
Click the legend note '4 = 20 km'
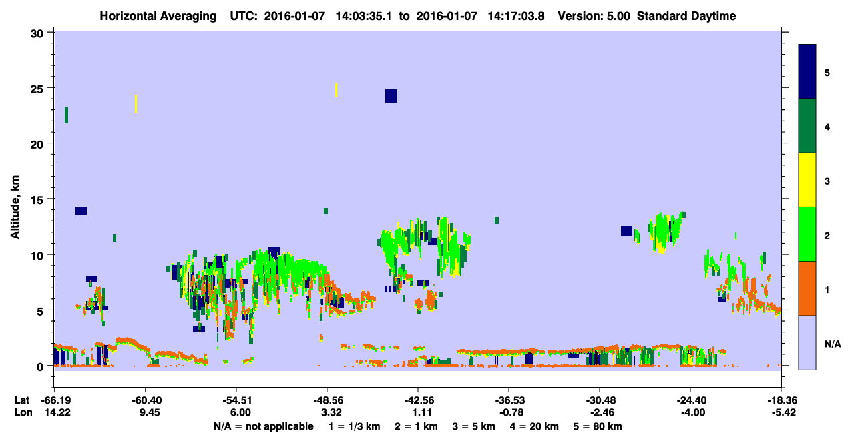pyautogui.click(x=535, y=426)
